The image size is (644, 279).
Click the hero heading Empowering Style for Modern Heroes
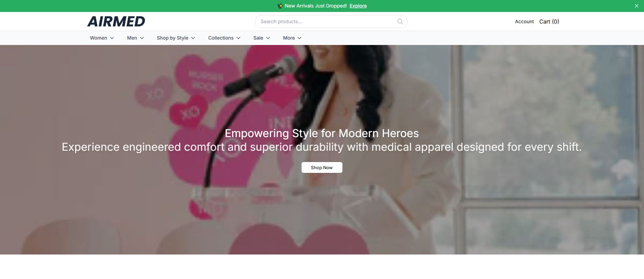point(322,133)
